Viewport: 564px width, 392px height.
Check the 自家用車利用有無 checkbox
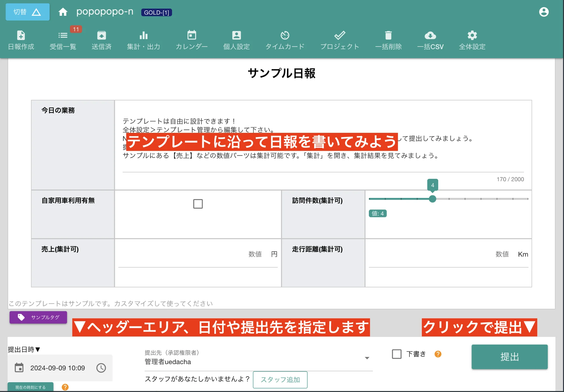(198, 204)
